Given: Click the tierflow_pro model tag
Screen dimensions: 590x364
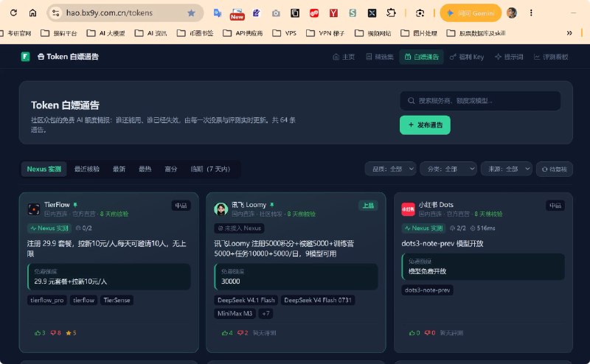Looking at the screenshot, I should point(47,300).
